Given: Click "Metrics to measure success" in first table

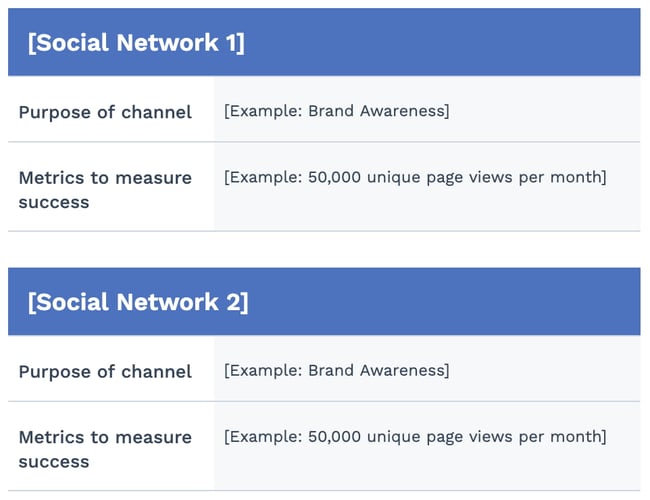Looking at the screenshot, I should pos(105,189).
